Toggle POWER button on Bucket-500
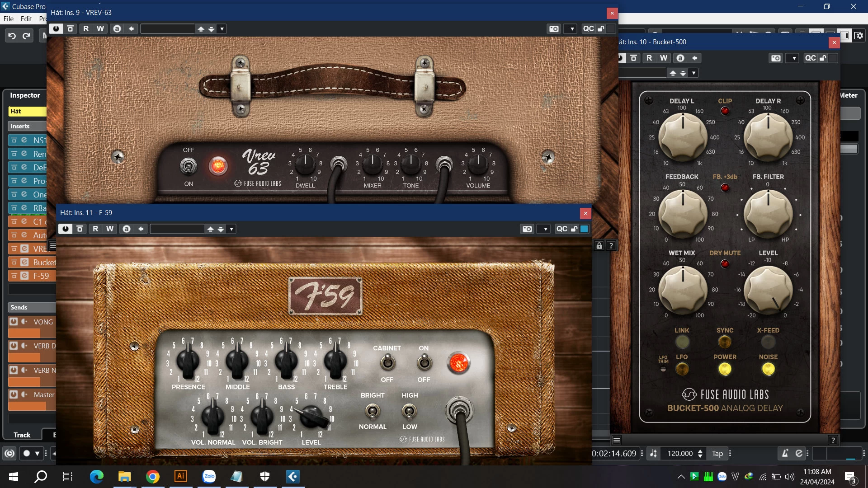 (725, 369)
